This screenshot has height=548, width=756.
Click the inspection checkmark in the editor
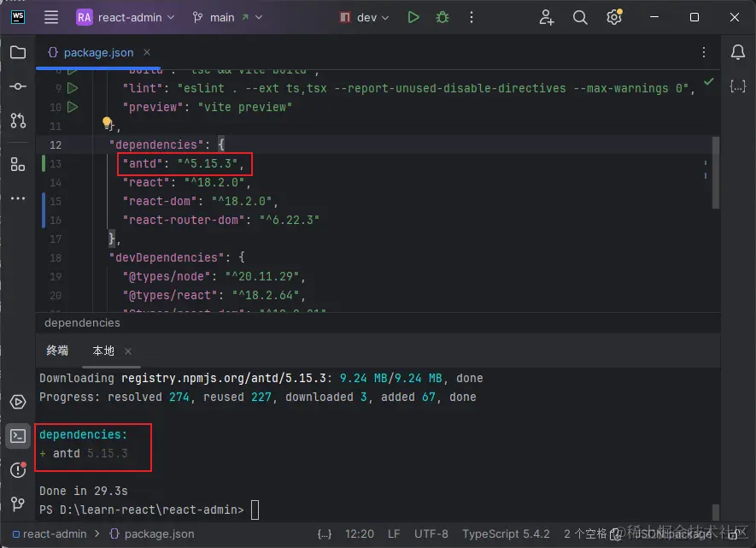pos(708,81)
